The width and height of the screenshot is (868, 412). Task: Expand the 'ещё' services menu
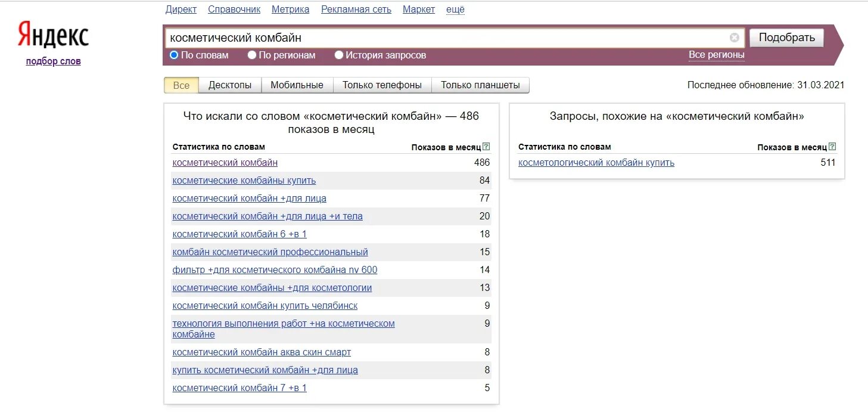tap(455, 9)
